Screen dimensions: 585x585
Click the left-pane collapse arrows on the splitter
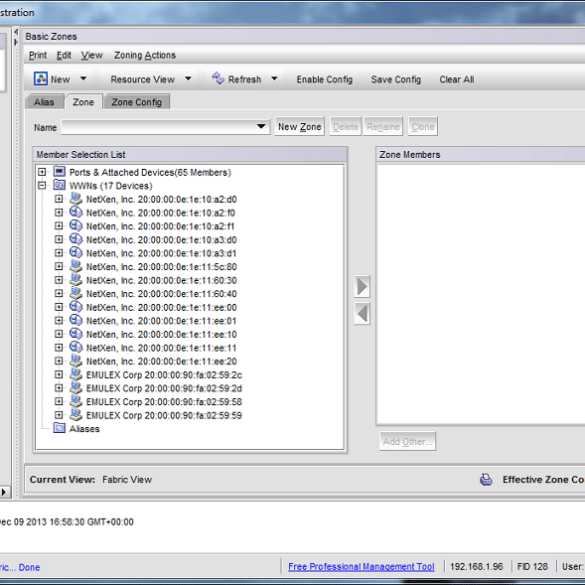[x=16, y=37]
